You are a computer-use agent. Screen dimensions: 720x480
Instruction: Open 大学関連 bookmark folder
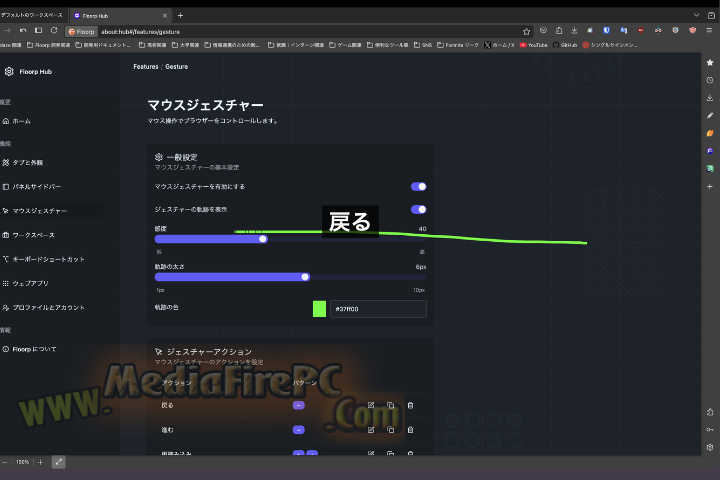(186, 45)
